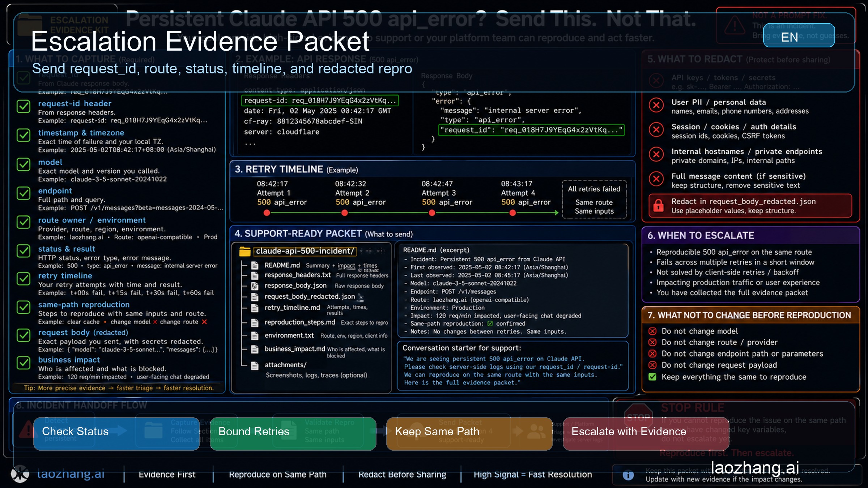Click the laozhang.ai brand link
Screen dimensions: 868x488
(754, 468)
